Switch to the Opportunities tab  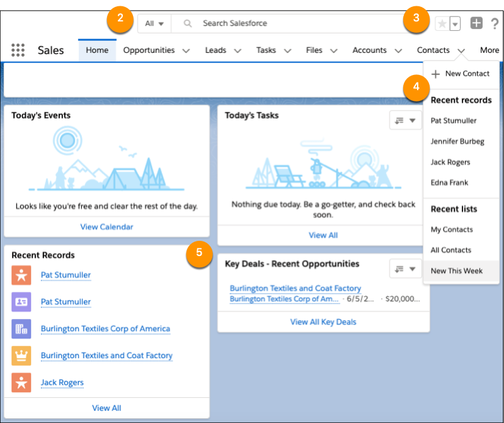[149, 50]
